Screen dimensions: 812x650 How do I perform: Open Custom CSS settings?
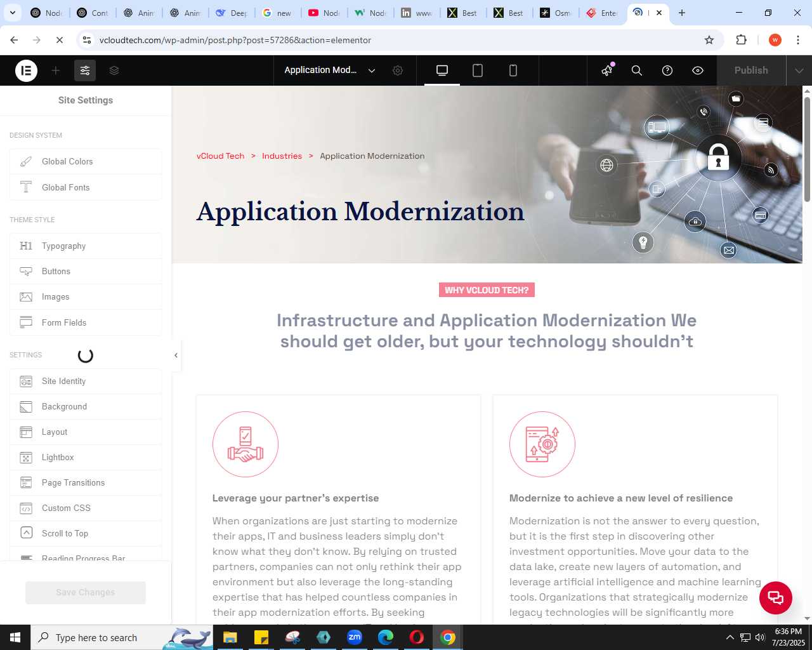tap(86, 508)
